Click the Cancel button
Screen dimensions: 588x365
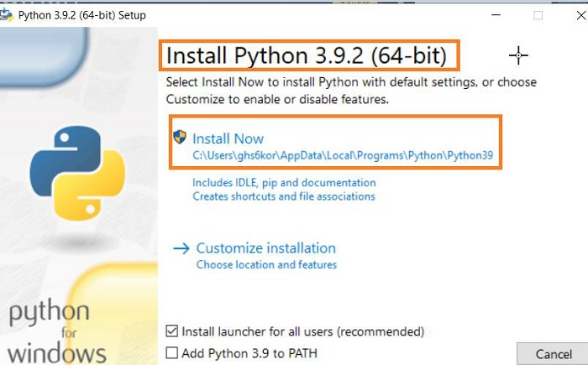click(x=553, y=354)
